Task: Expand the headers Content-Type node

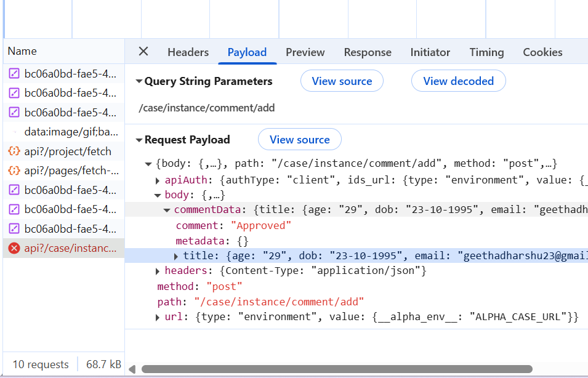Action: [158, 271]
